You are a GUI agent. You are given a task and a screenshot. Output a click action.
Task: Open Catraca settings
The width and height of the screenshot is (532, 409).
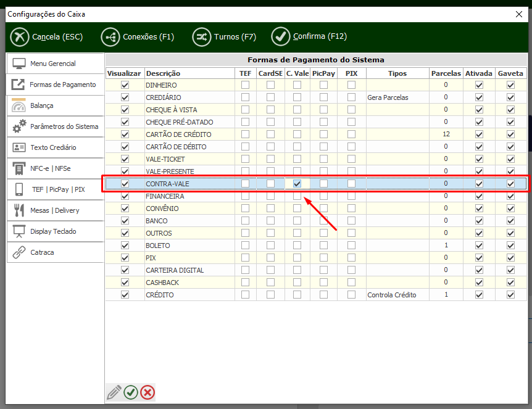(x=55, y=252)
